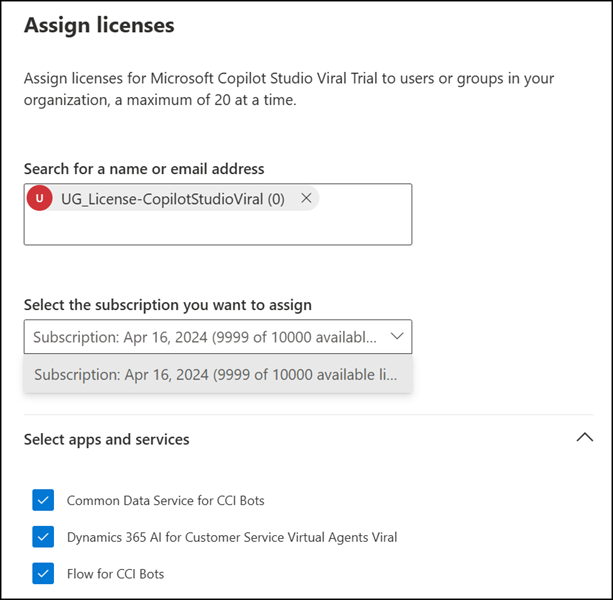Click the Search for a name or email address label
The width and height of the screenshot is (613, 600).
tap(144, 169)
